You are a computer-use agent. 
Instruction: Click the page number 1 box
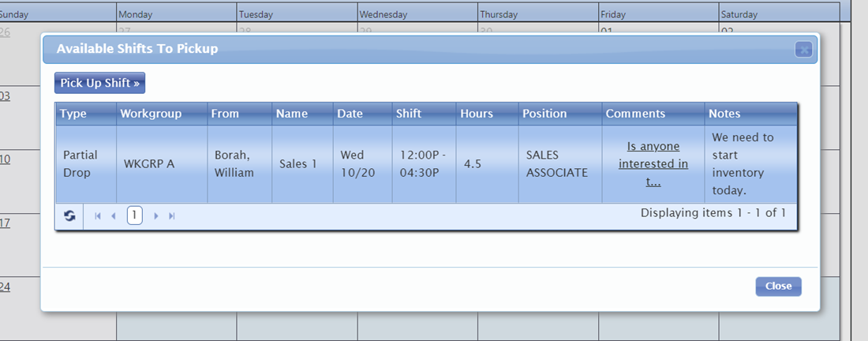135,215
